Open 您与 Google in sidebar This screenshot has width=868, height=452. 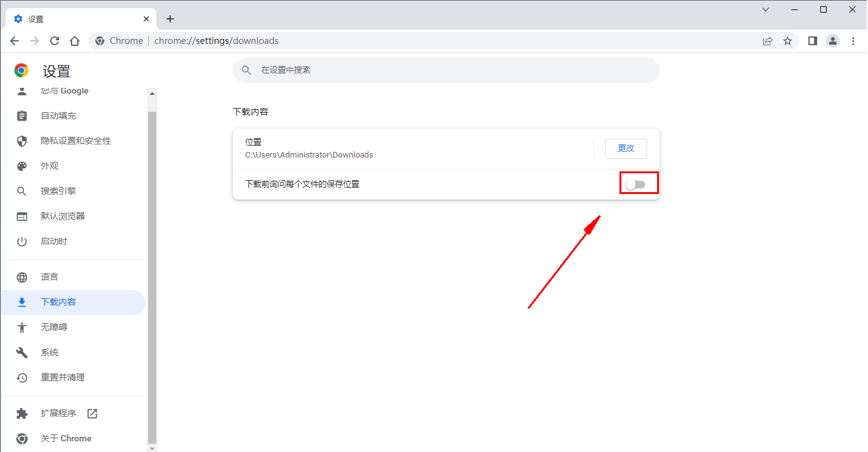tap(65, 91)
